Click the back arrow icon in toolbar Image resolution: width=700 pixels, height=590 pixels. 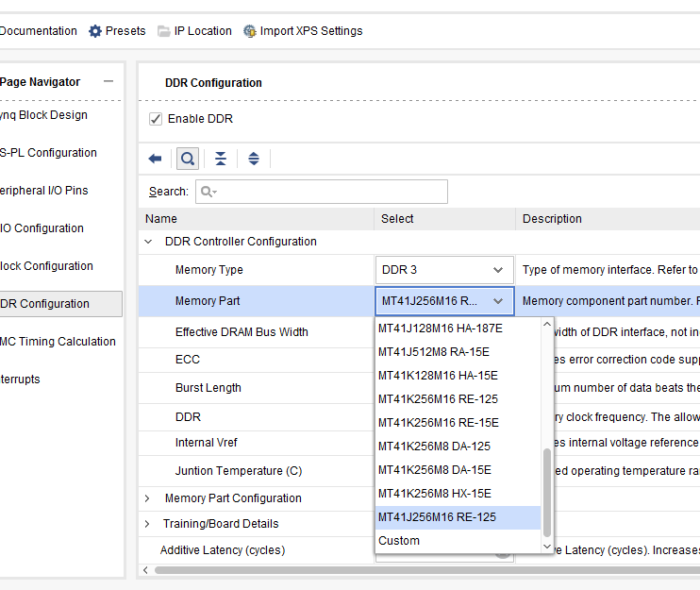pos(156,159)
